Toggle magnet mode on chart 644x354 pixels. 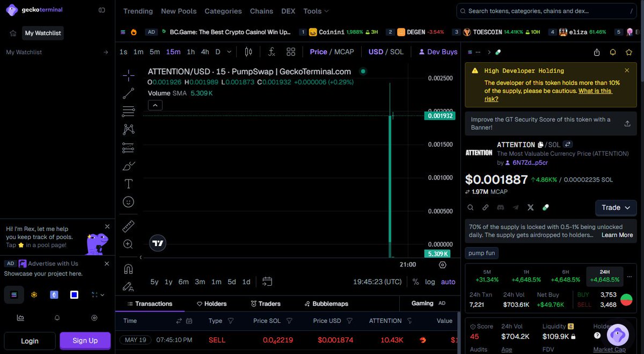point(128,269)
